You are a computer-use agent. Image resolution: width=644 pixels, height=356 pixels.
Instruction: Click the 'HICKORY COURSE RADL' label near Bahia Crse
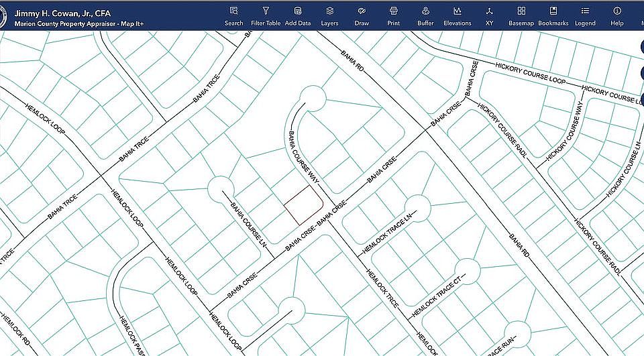coord(502,131)
